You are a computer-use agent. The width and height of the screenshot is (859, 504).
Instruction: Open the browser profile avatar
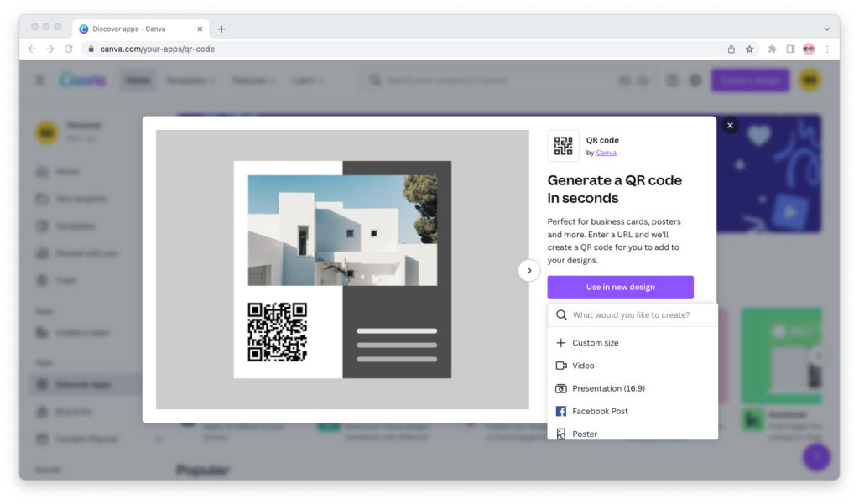coord(809,49)
